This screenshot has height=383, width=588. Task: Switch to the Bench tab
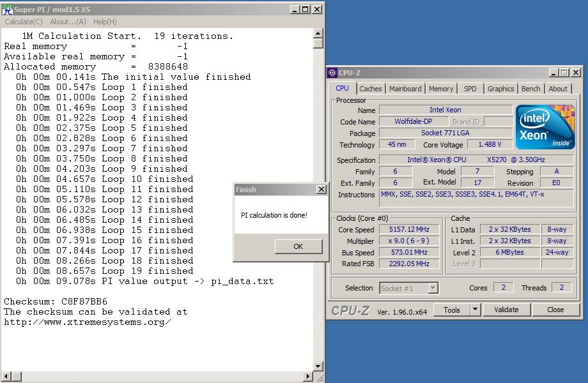531,89
